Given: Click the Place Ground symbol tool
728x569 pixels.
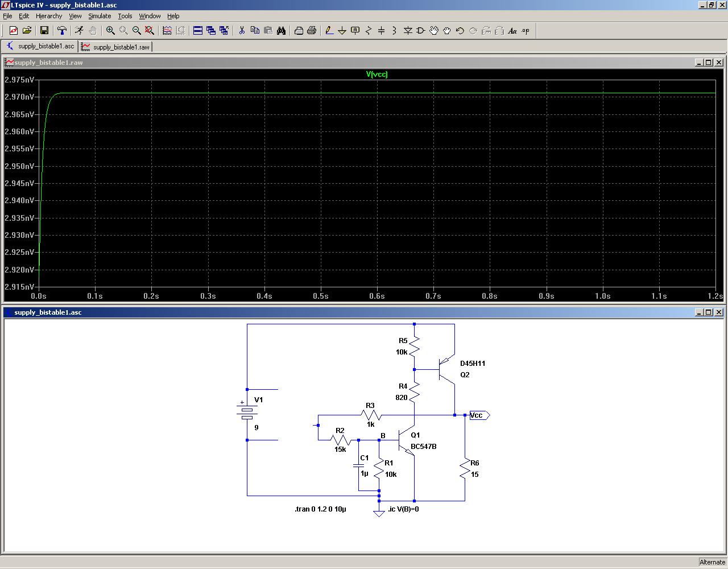Looking at the screenshot, I should pos(342,31).
